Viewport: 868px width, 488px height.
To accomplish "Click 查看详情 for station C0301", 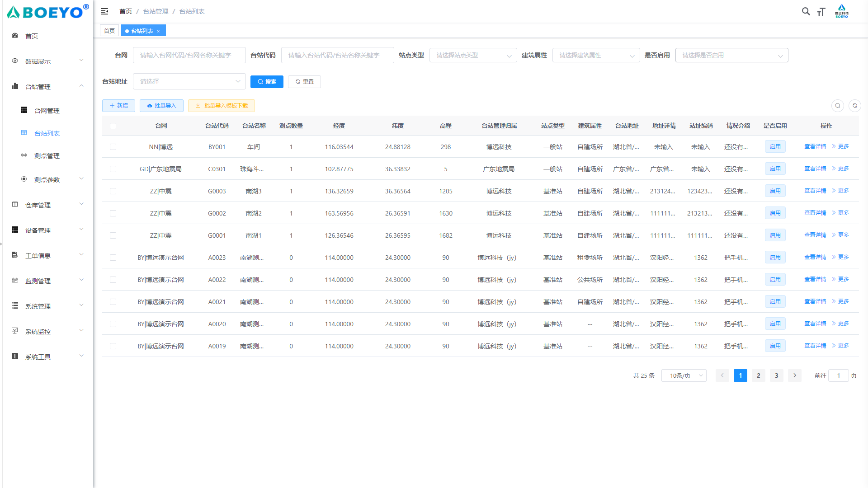I will (815, 169).
